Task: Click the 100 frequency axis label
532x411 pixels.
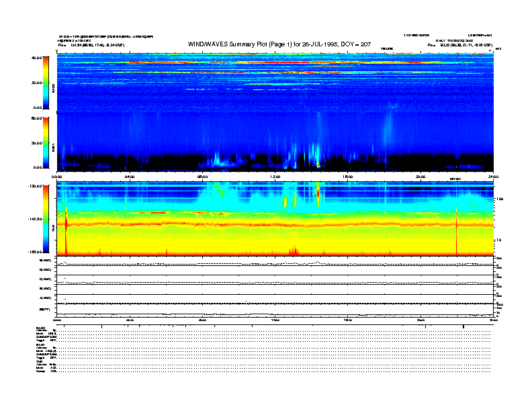Action: pos(500,199)
